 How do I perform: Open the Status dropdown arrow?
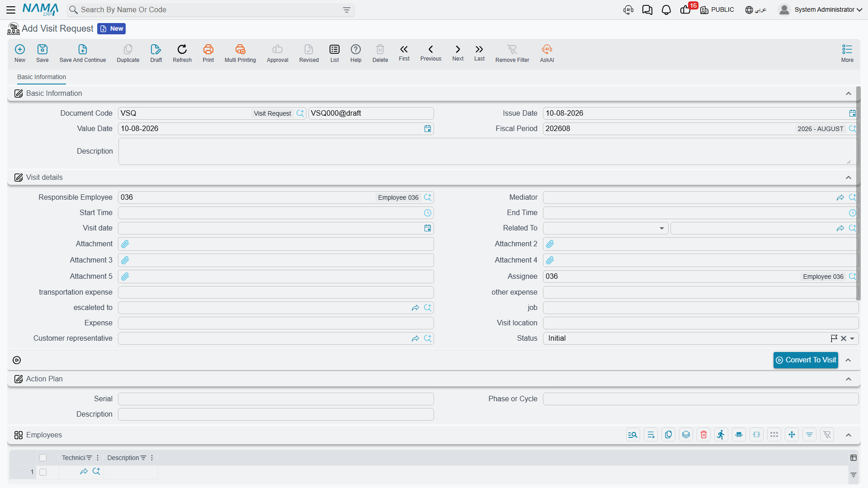click(852, 338)
